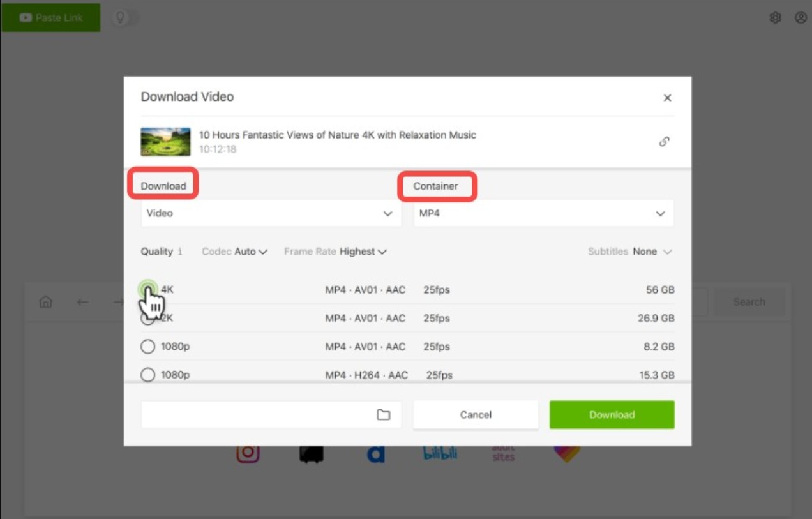Click the Search button in background
This screenshot has height=519, width=812.
coord(749,302)
